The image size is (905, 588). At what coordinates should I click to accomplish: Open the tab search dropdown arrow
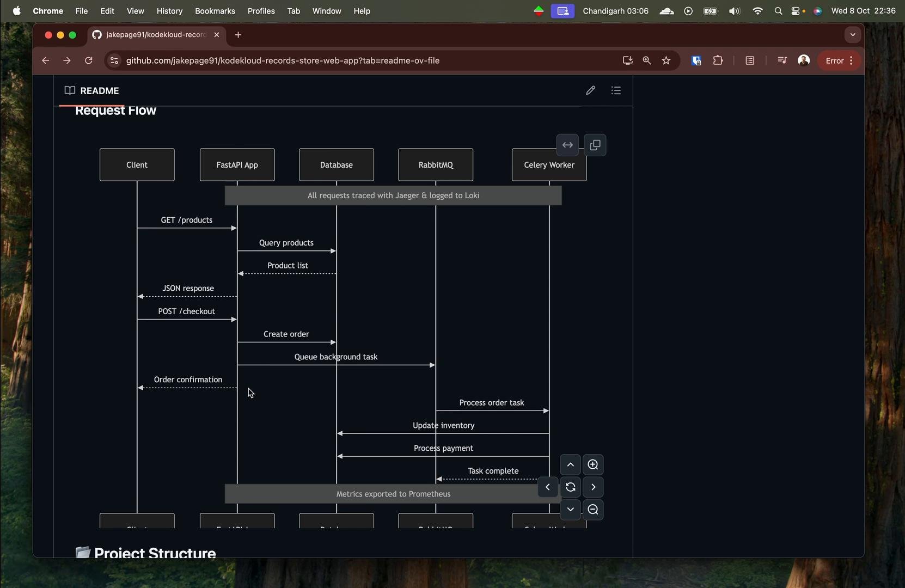pos(853,35)
